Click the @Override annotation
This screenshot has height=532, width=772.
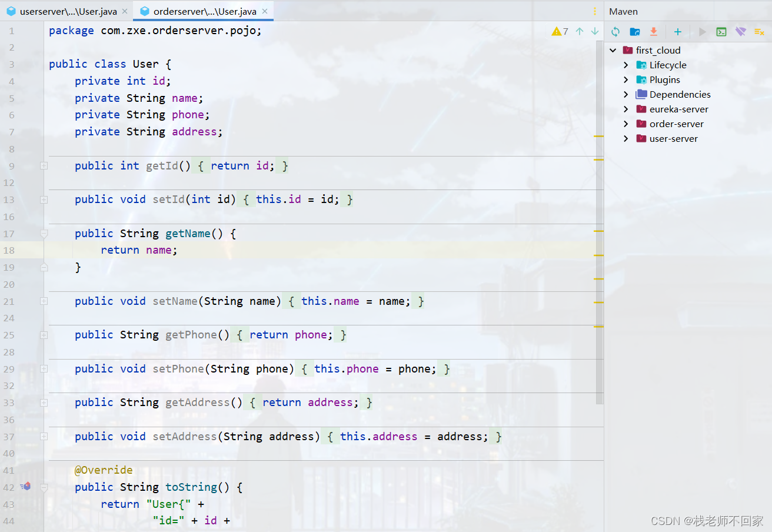[x=104, y=470]
